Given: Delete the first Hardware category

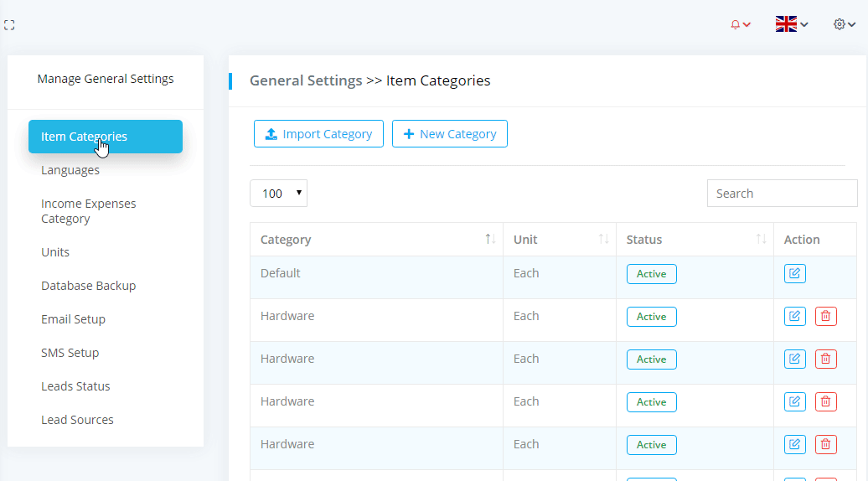Looking at the screenshot, I should (x=825, y=317).
